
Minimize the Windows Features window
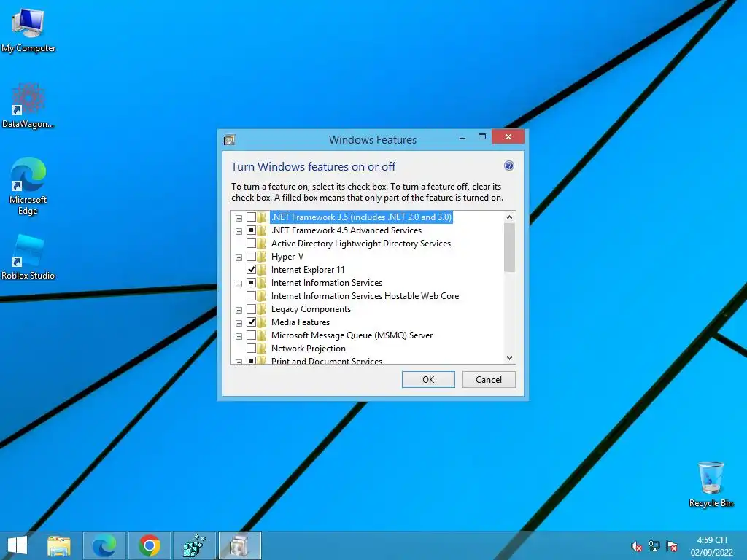pos(462,138)
